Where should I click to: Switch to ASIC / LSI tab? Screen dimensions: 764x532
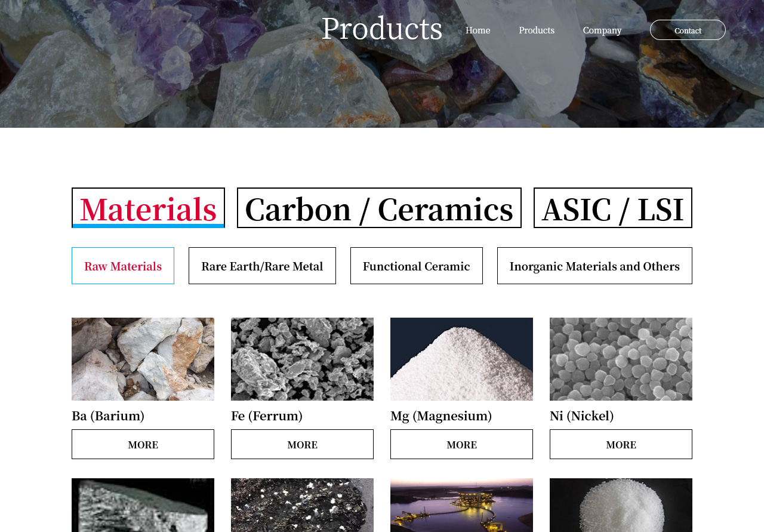point(613,208)
